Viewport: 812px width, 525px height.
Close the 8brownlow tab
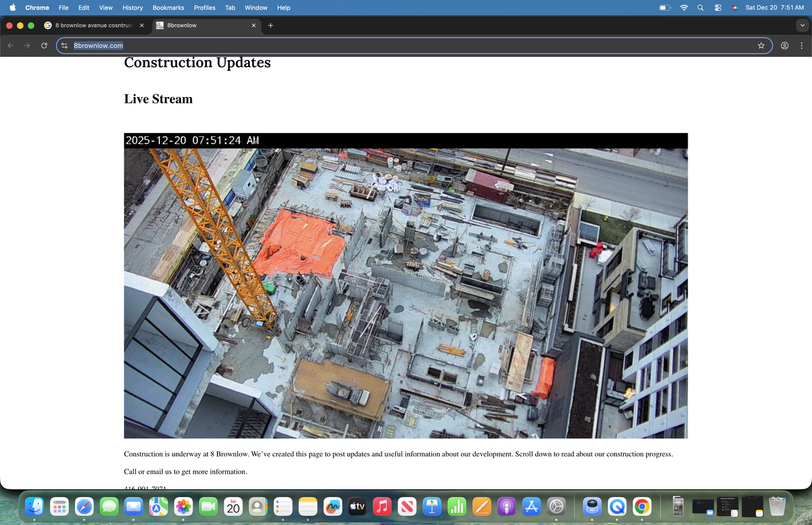click(x=254, y=25)
